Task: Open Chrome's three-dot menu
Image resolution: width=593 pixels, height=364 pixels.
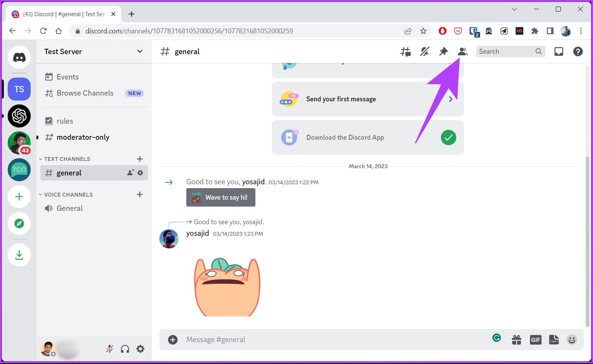Action: tap(581, 31)
